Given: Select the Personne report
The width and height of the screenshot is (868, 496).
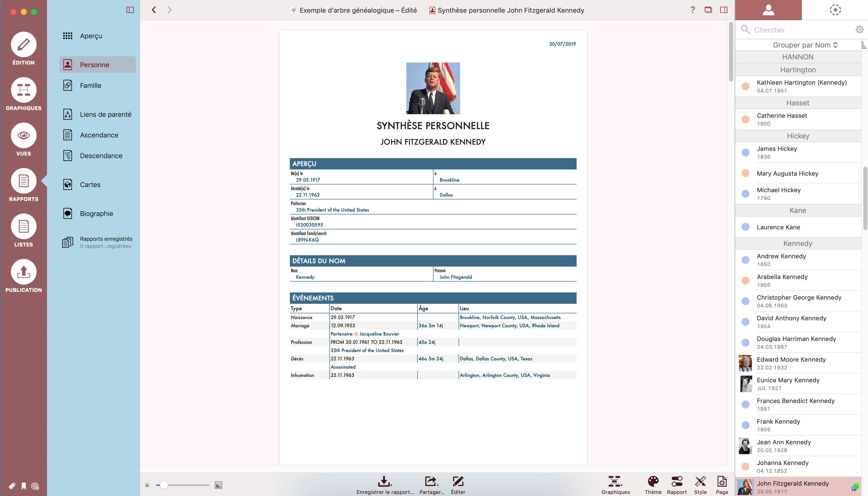Looking at the screenshot, I should pos(97,64).
